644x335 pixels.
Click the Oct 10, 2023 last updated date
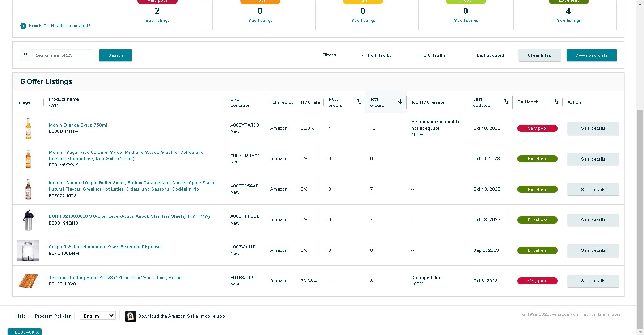point(487,128)
